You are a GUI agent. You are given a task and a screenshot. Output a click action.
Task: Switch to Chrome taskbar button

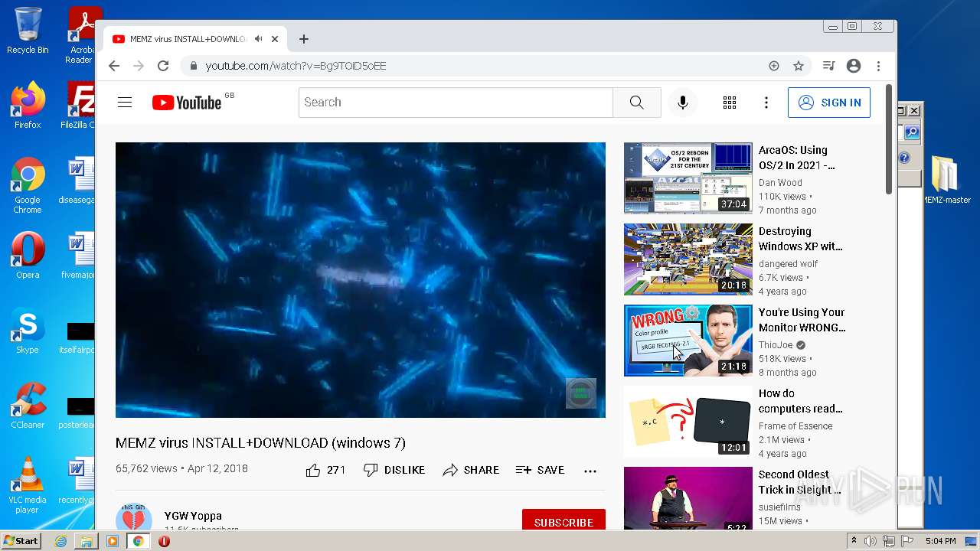138,541
